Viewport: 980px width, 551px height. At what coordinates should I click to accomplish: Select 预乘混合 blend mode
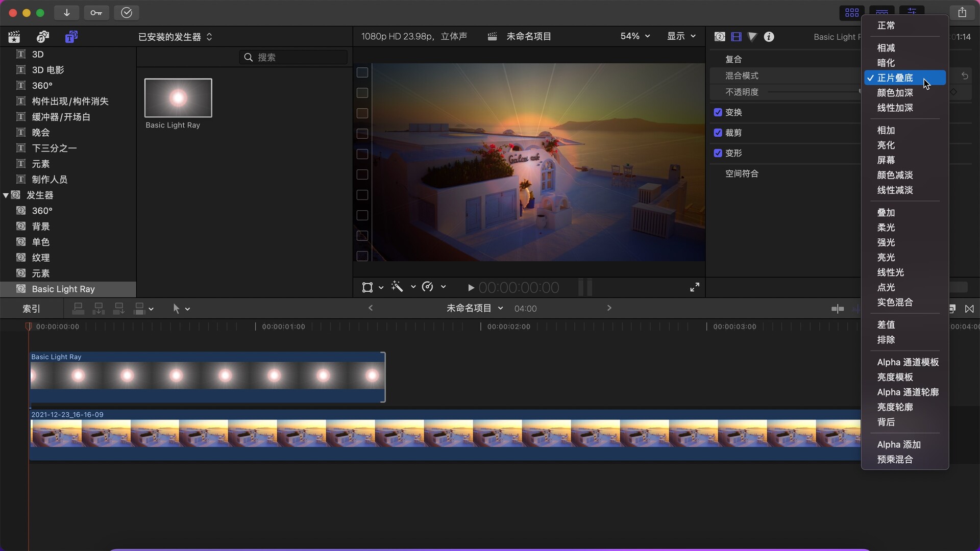[x=904, y=460]
